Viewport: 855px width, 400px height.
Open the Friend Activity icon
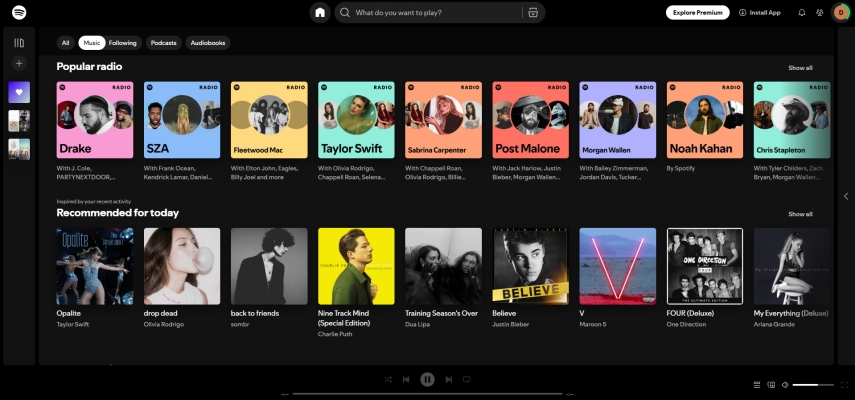[x=820, y=13]
